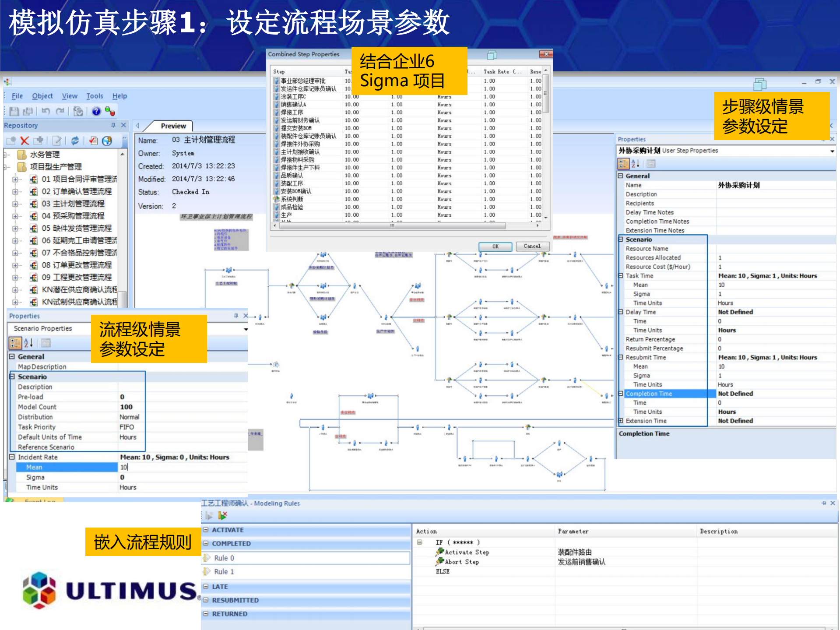
Task: Sort Properties alphabetically with the A-Z icon
Action: click(x=635, y=163)
